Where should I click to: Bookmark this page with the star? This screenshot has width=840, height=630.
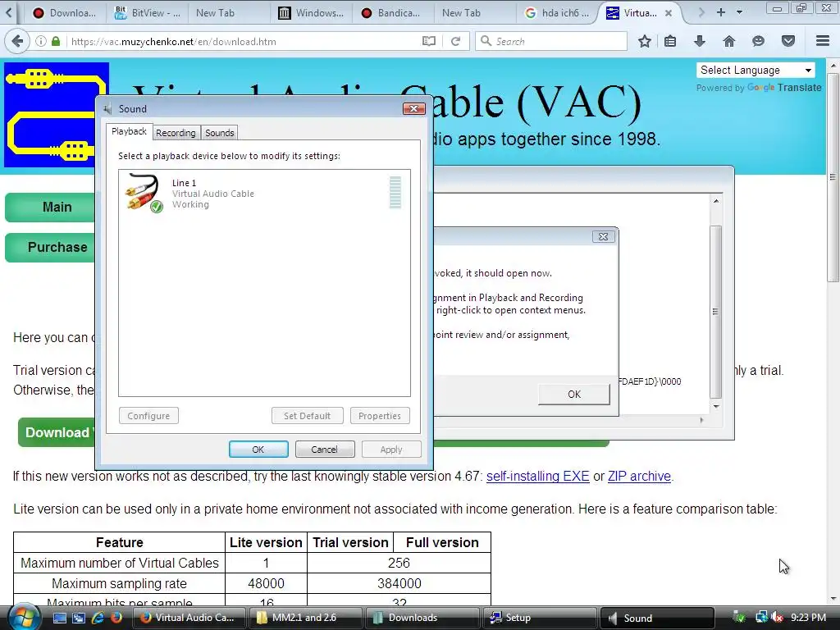click(x=645, y=41)
